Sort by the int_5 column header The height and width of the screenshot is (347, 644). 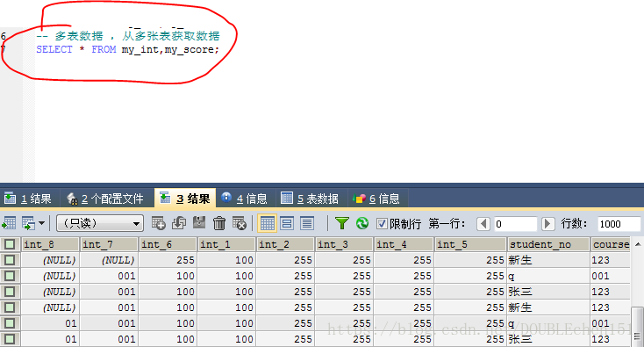[x=470, y=244]
